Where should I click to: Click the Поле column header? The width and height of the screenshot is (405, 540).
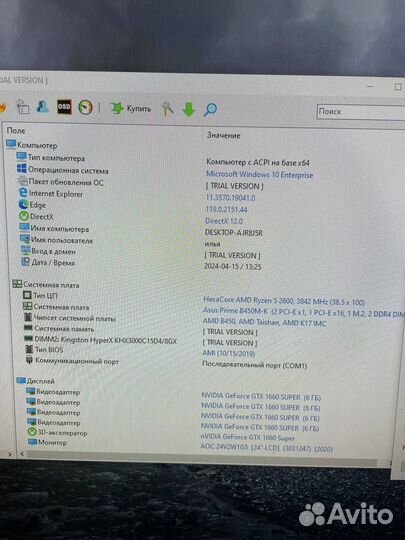[16, 131]
